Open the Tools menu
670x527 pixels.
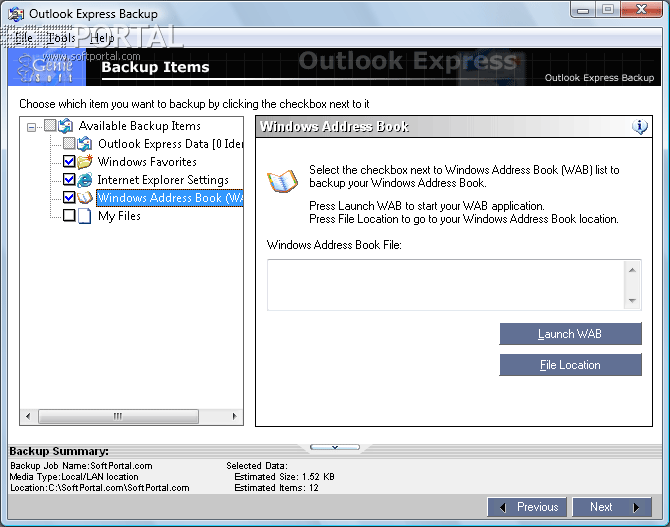(62, 38)
